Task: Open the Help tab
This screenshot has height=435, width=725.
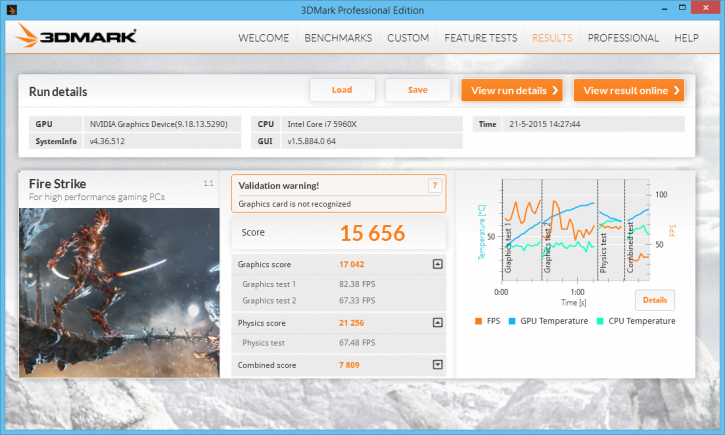Action: [x=686, y=38]
